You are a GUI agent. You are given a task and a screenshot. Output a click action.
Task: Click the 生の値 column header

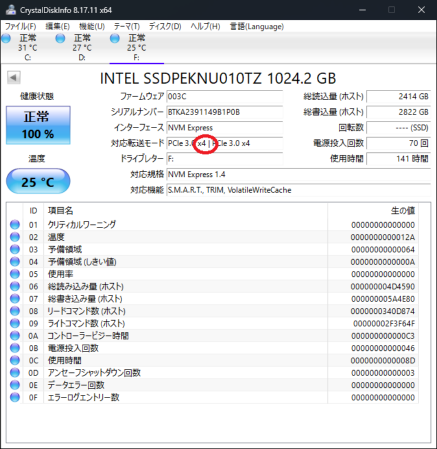[403, 211]
